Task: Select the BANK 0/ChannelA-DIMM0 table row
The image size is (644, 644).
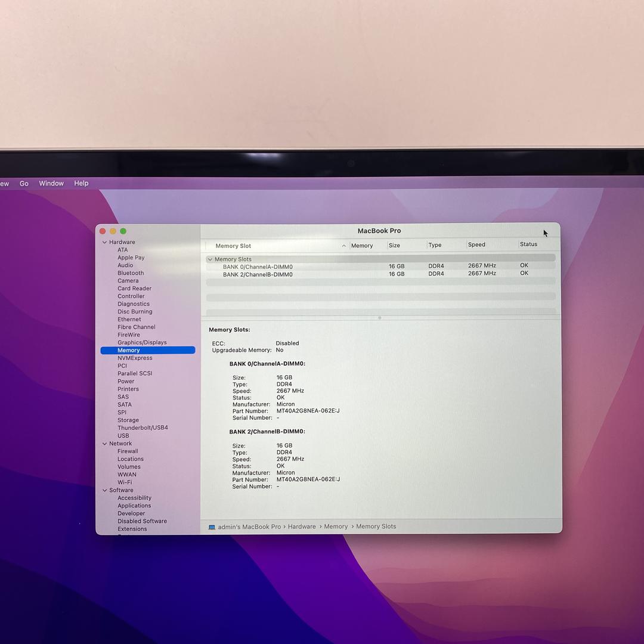Action: 380,267
